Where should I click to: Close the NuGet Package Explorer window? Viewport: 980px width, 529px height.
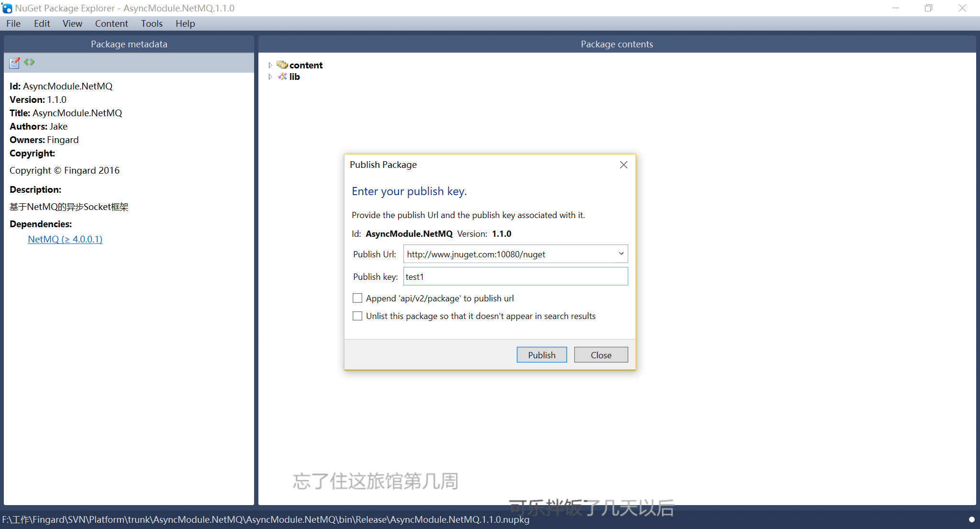point(962,8)
